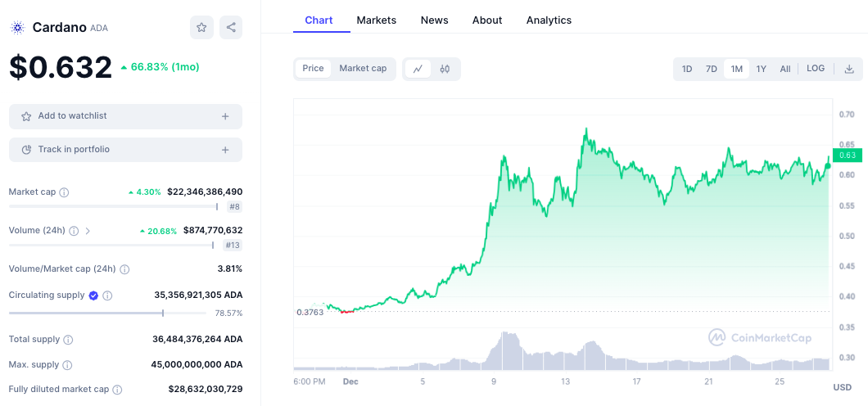The height and width of the screenshot is (406, 868).
Task: Switch to line chart view icon
Action: [x=418, y=69]
